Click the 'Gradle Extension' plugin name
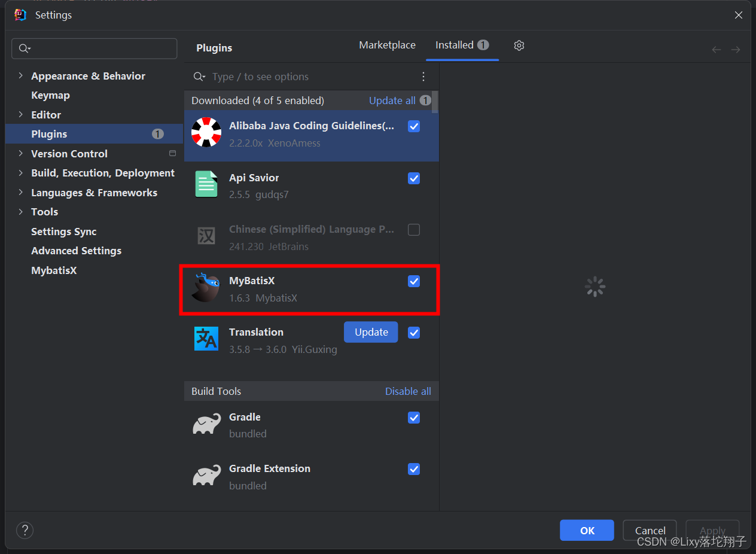This screenshot has height=554, width=756. click(269, 468)
